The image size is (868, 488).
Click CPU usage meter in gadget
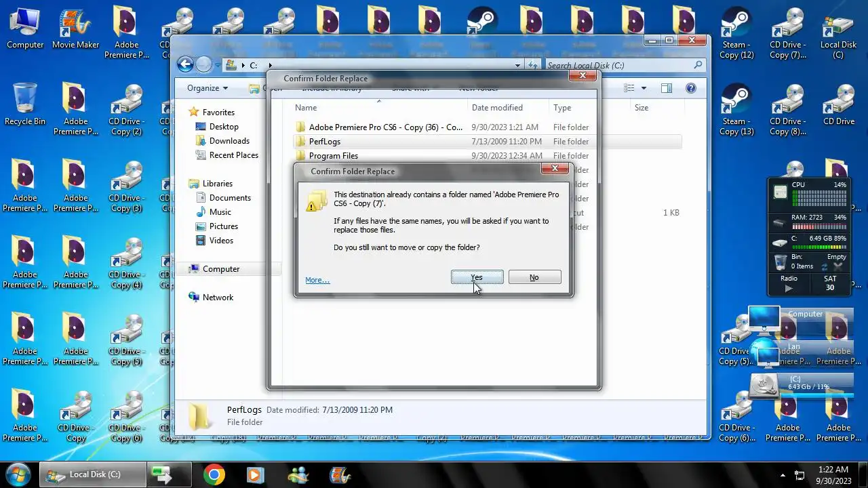click(x=820, y=197)
